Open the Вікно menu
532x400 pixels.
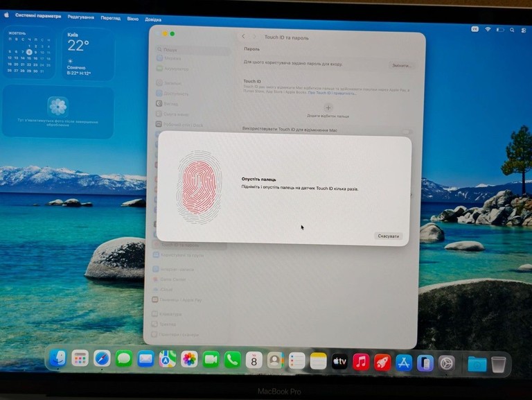[x=133, y=19]
